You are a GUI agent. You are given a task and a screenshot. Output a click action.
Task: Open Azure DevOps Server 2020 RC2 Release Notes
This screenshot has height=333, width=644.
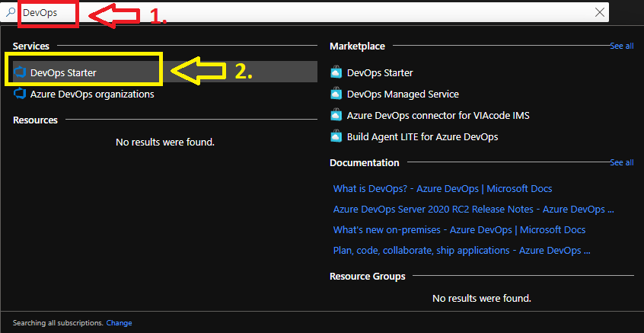(473, 210)
